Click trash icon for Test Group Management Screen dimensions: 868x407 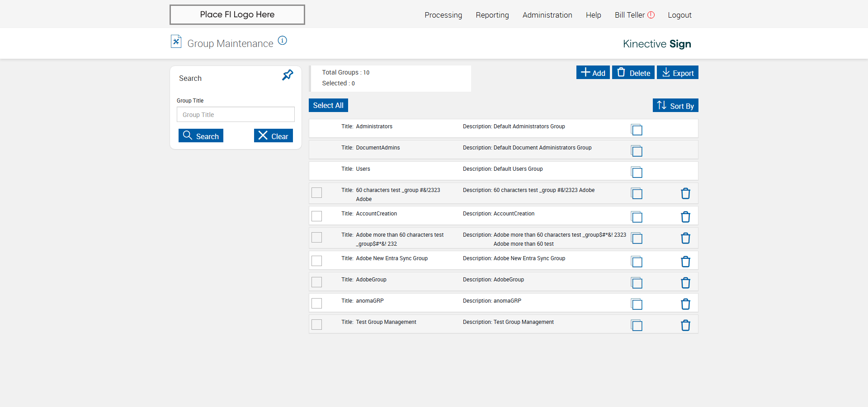pyautogui.click(x=685, y=325)
